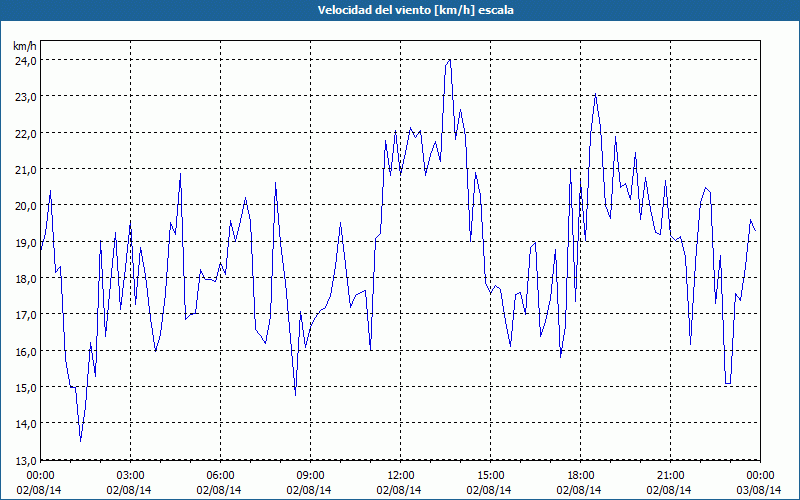Click the 13,0 y-axis label
Viewport: 800px width, 500px height.
pyautogui.click(x=25, y=461)
